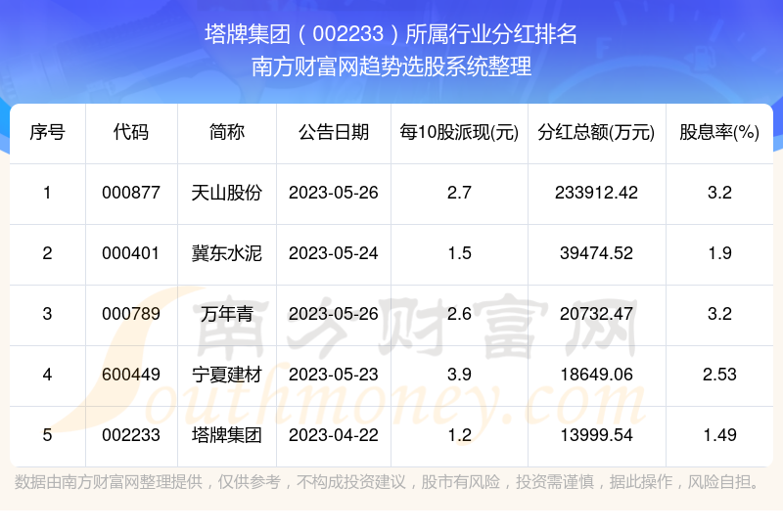The image size is (783, 532).
Task: Select the 股息率(%) column header
Action: point(719,132)
